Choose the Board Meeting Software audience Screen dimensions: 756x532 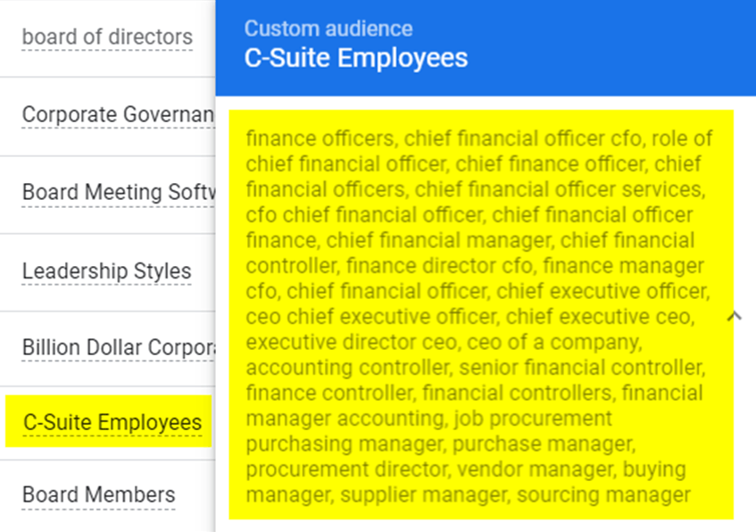tap(118, 193)
